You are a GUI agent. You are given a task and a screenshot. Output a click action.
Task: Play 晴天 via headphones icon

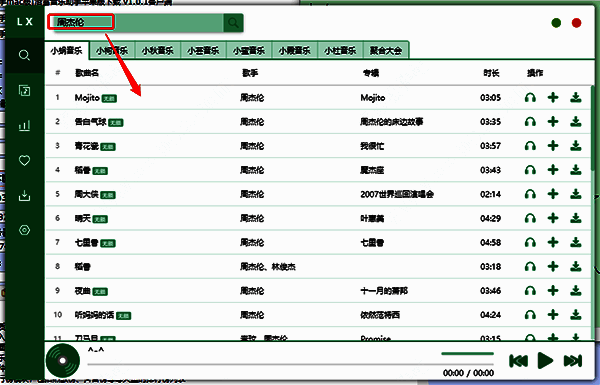coord(530,218)
